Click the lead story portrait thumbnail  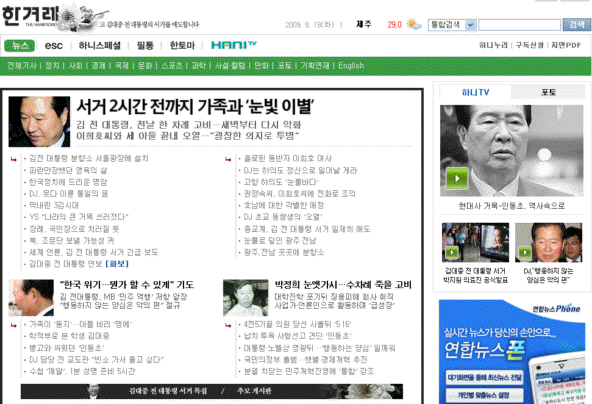pyautogui.click(x=39, y=122)
